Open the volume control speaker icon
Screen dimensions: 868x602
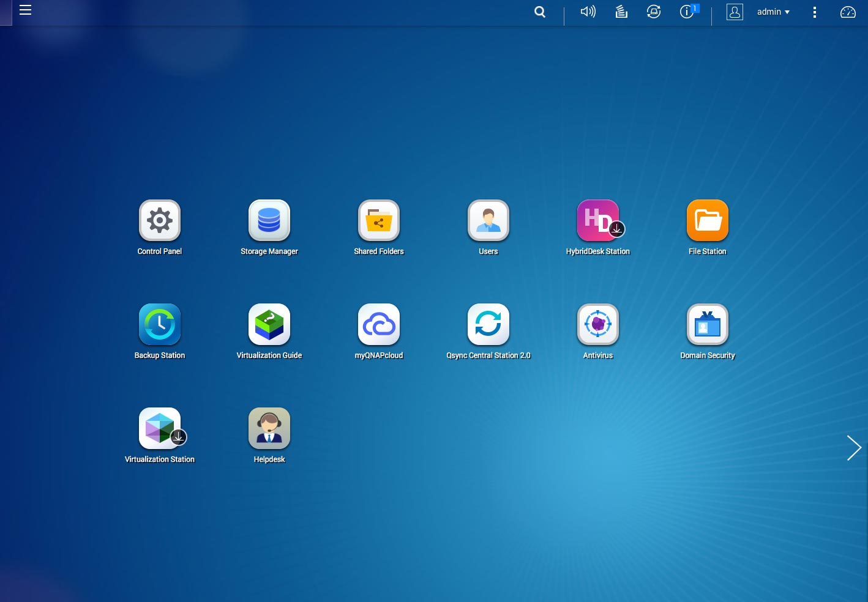[588, 12]
